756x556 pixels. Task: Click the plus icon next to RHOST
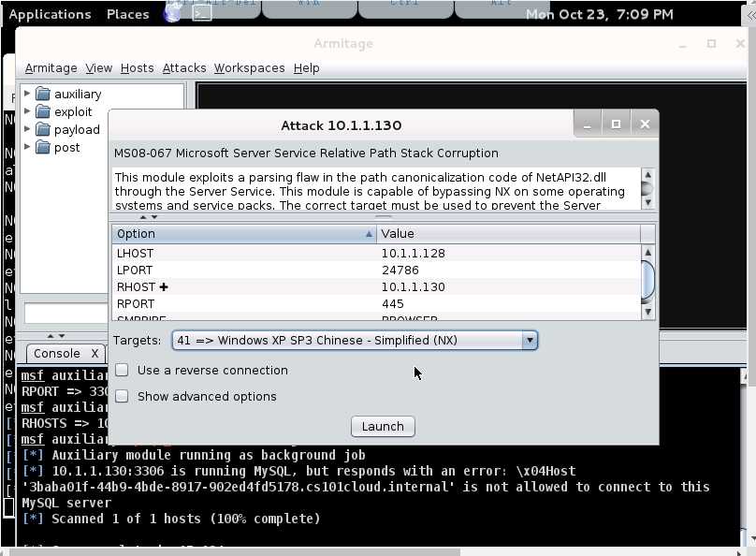pos(164,287)
